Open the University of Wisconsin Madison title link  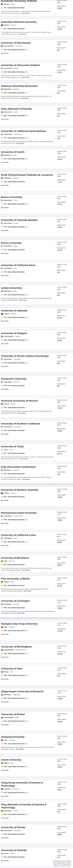pos(21,65)
